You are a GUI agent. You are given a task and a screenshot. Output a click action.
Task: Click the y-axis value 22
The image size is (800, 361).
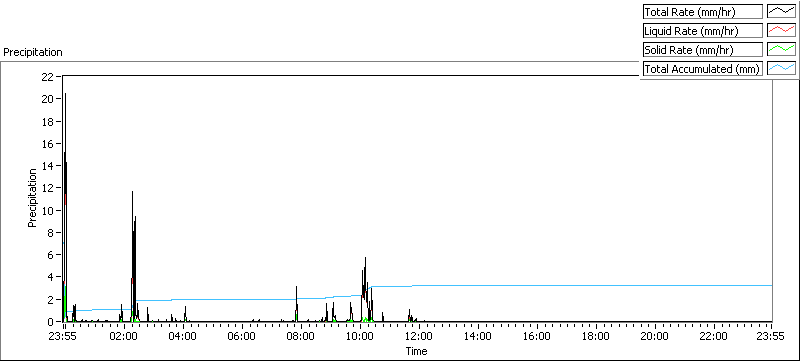[x=48, y=76]
